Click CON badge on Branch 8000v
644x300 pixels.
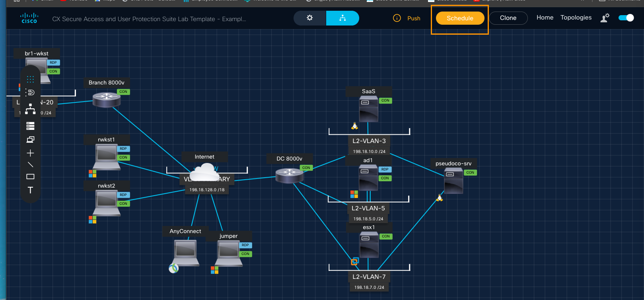tap(123, 92)
